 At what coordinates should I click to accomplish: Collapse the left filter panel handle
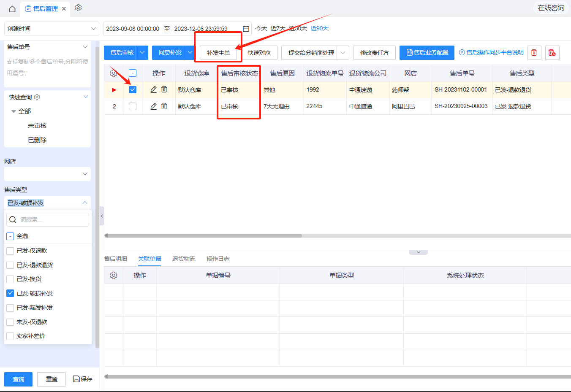101,216
